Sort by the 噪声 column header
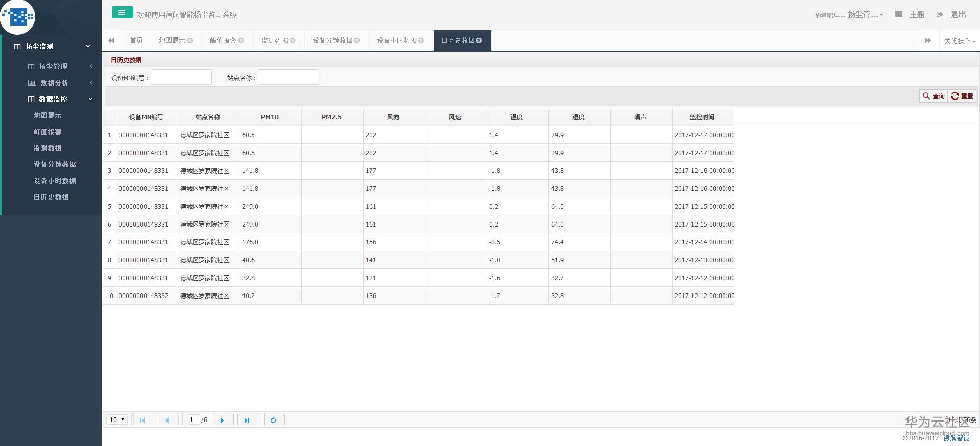Viewport: 980px width, 446px height. pos(641,117)
